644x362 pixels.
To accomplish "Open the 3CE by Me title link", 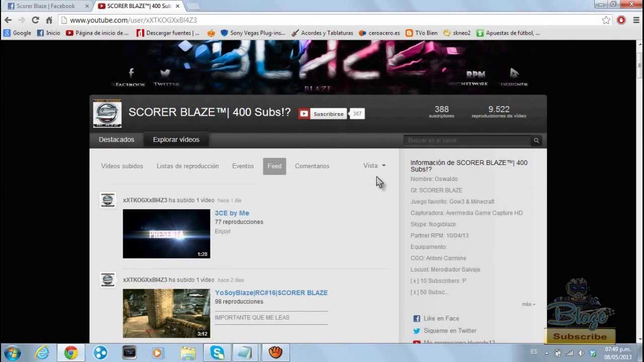I will coord(232,213).
